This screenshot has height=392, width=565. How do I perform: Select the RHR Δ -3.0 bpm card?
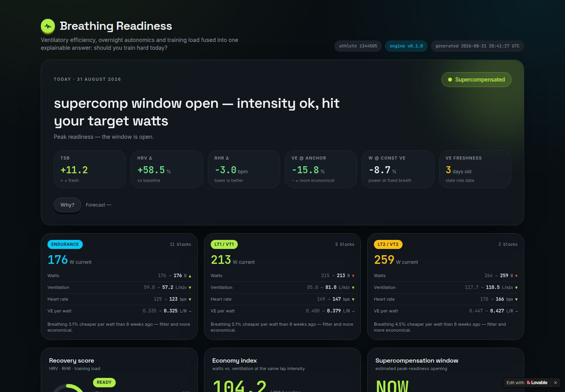click(244, 169)
